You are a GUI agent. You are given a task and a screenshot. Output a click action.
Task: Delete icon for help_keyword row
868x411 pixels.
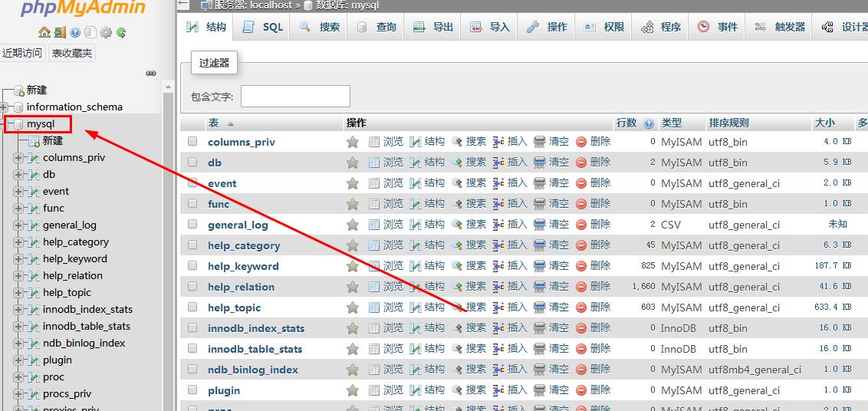coord(581,265)
